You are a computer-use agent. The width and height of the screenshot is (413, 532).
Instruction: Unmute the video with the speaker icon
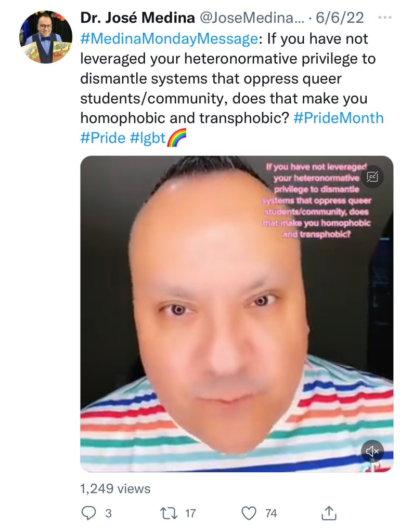click(372, 451)
